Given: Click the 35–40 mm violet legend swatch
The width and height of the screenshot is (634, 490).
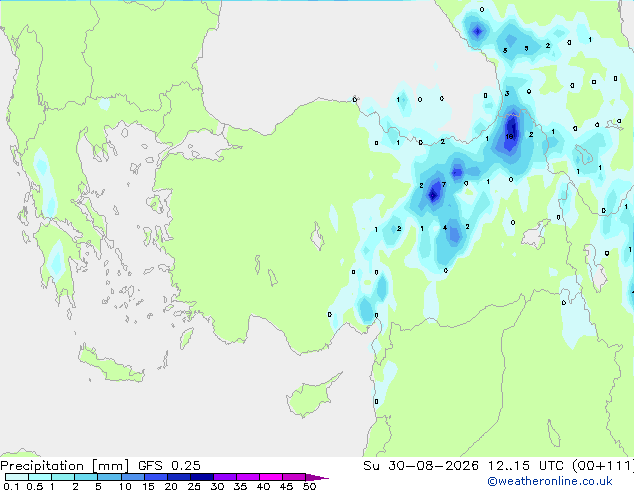Looking at the screenshot, I should tap(247, 477).
